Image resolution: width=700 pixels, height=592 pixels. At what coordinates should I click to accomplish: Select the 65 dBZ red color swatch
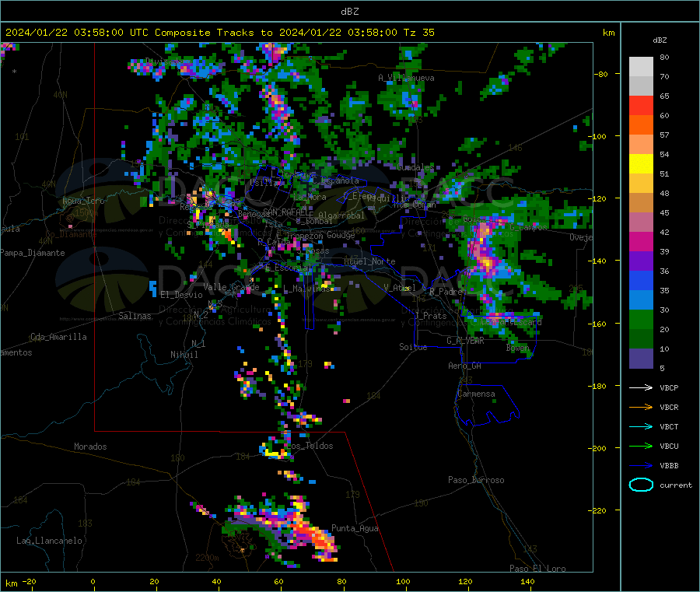[641, 105]
